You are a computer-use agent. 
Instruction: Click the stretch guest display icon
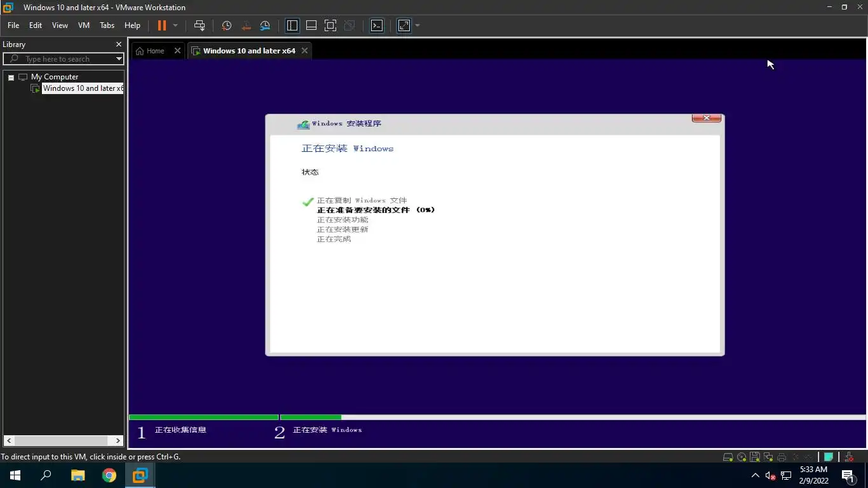pos(404,25)
